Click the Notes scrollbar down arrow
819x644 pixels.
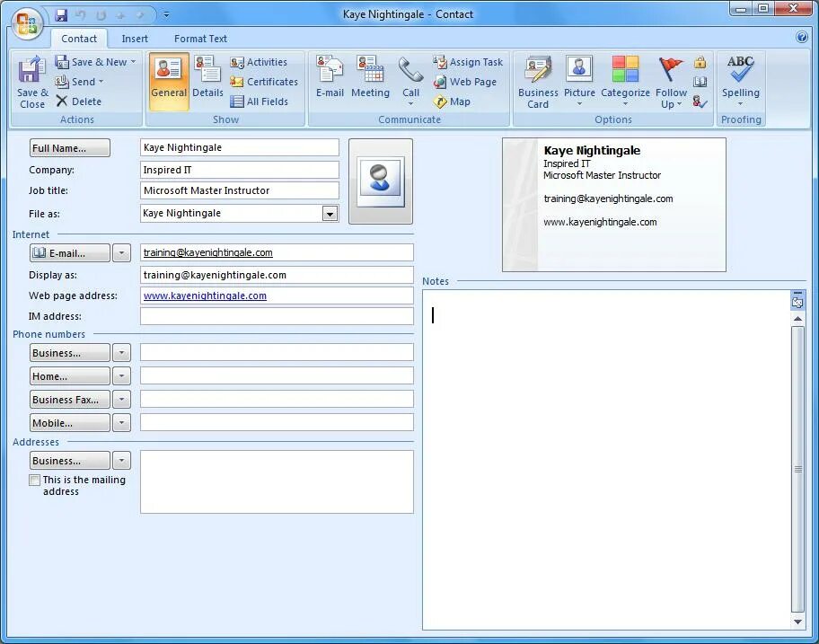tap(797, 622)
